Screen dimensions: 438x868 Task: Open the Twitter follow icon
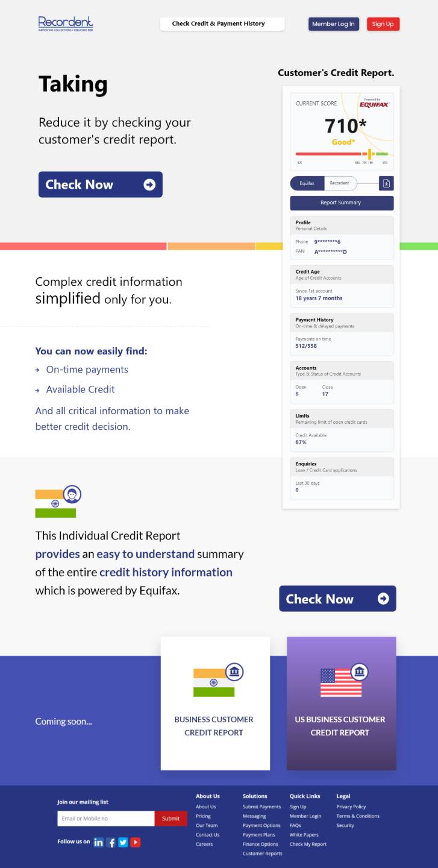pos(123,842)
